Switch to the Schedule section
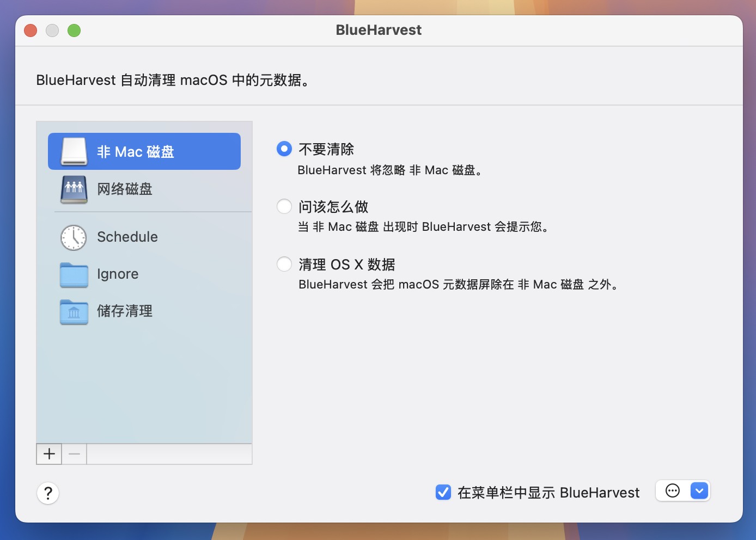 point(144,237)
